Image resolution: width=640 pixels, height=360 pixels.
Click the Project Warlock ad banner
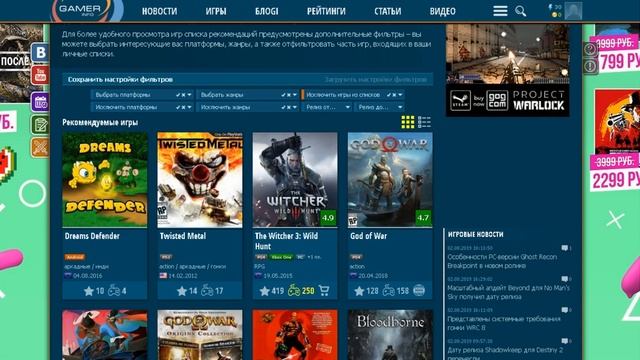pyautogui.click(x=507, y=70)
